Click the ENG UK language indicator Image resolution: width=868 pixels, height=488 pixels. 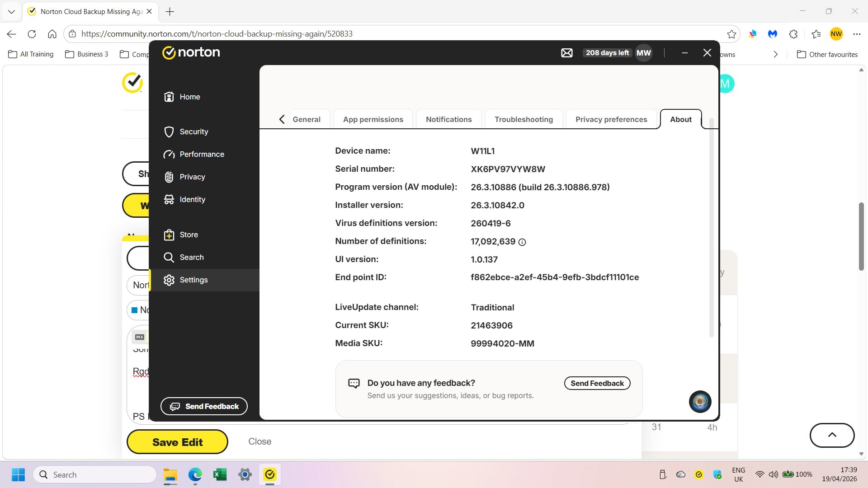739,474
